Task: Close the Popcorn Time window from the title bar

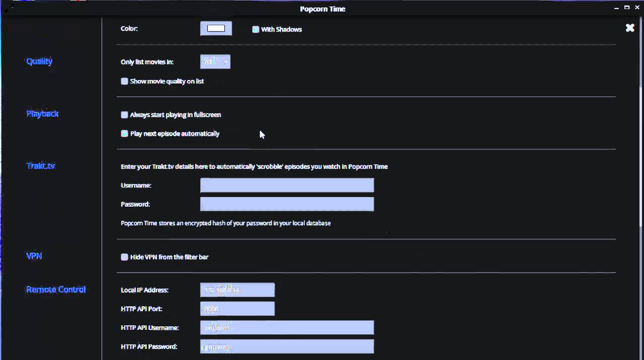Action: [x=637, y=8]
